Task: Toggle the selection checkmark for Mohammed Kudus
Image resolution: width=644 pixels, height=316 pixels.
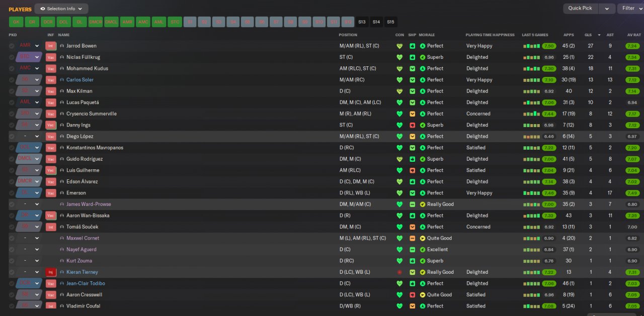Action: click(12, 68)
